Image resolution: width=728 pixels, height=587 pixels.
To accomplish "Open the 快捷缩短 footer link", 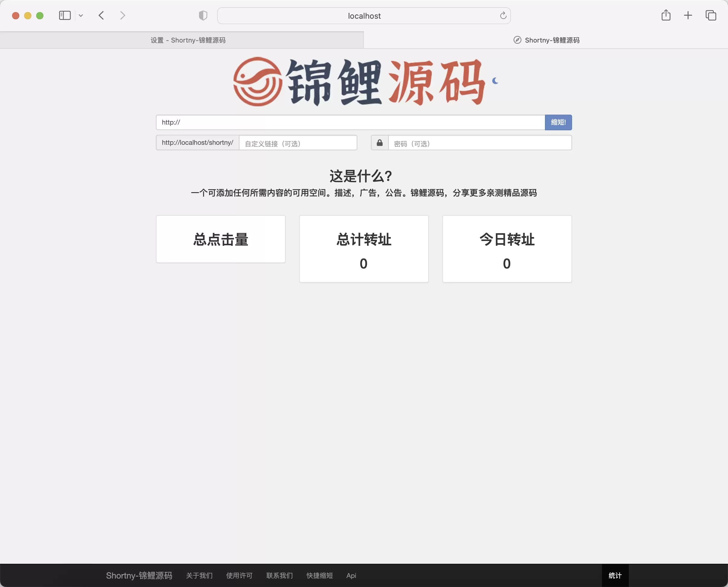I will [x=319, y=576].
